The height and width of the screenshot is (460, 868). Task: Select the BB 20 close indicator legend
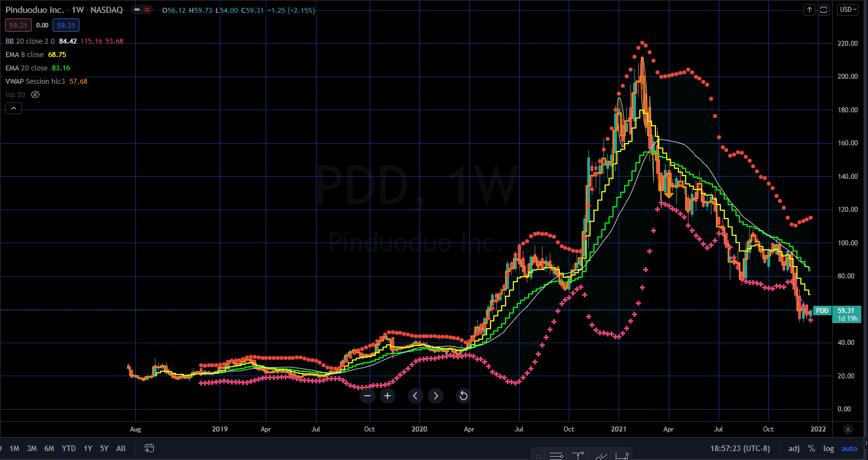click(x=30, y=41)
